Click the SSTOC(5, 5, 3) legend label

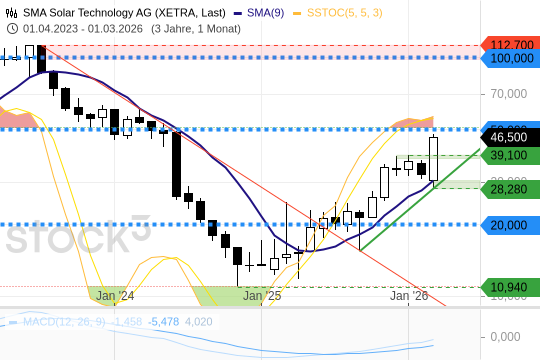point(345,13)
